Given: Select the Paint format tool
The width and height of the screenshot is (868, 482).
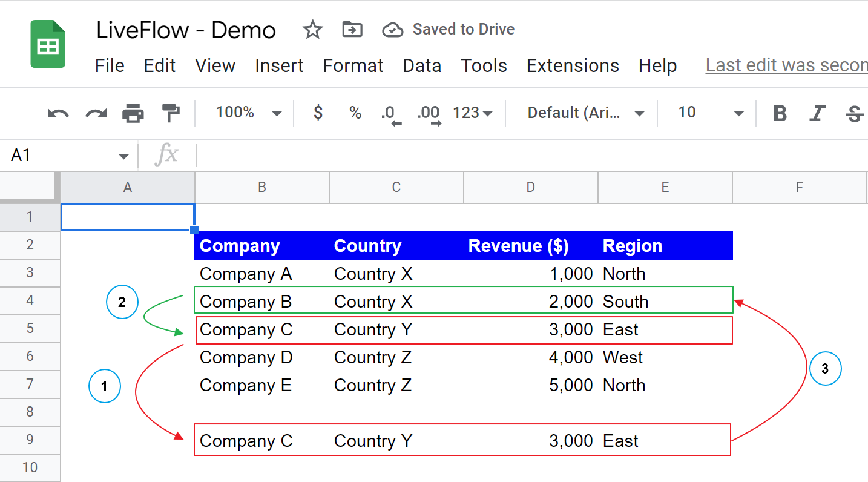Looking at the screenshot, I should 171,113.
